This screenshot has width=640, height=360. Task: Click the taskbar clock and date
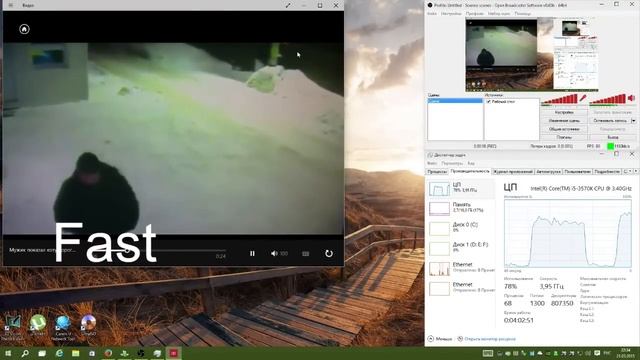pyautogui.click(x=625, y=353)
